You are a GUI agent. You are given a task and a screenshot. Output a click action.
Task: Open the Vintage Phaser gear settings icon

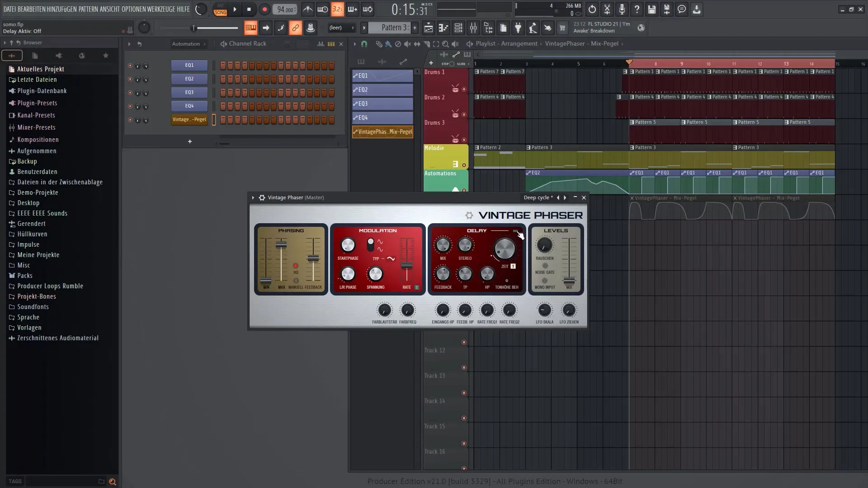(x=262, y=197)
